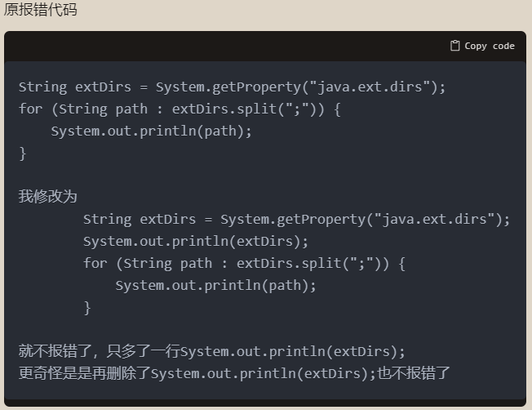The image size is (532, 410).
Task: Click the sentence starting with 更奇怪是
Action: pos(234,373)
